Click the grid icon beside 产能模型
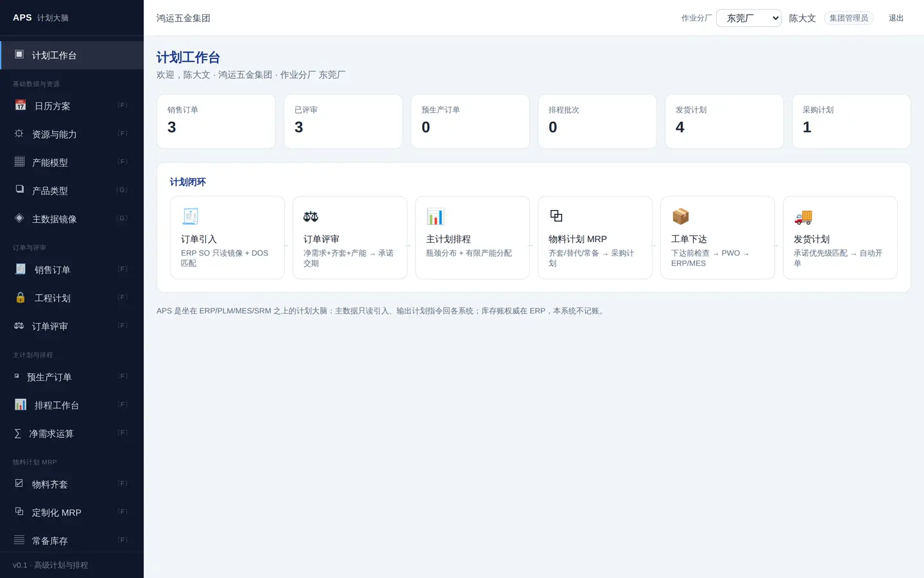 tap(19, 162)
